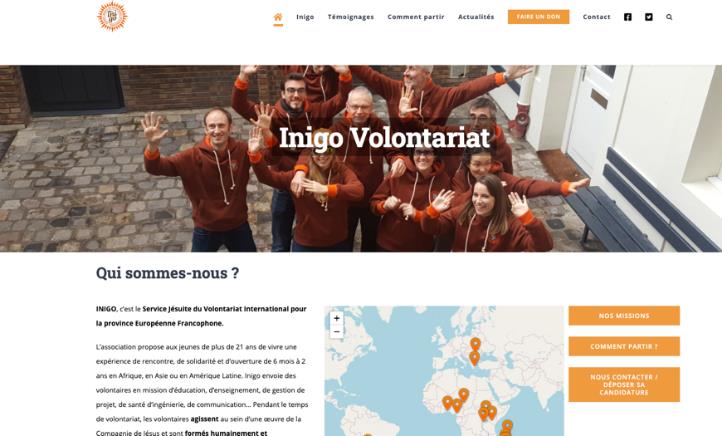
Task: Open the search magnifier icon
Action: click(669, 17)
